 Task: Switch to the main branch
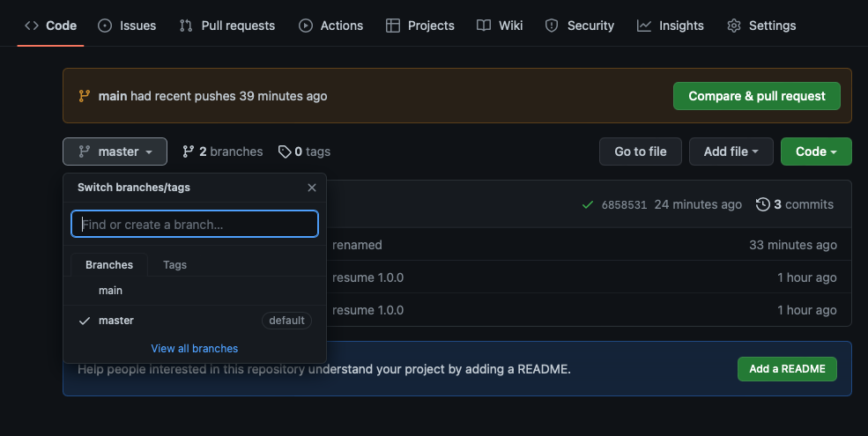pos(195,291)
